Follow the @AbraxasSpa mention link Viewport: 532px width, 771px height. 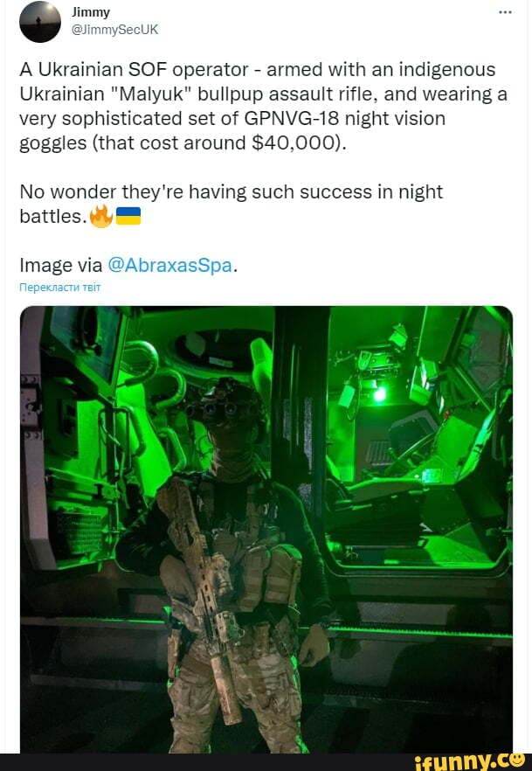coord(169,266)
